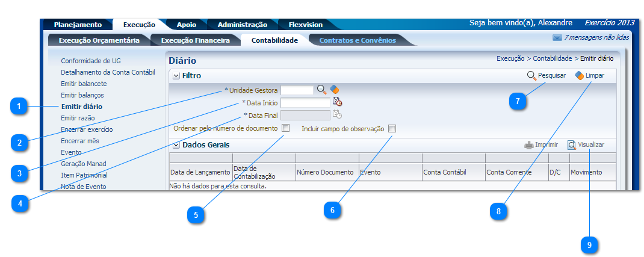Open the Data Início calendar picker
Image resolution: width=644 pixels, height=257 pixels.
coord(337,102)
